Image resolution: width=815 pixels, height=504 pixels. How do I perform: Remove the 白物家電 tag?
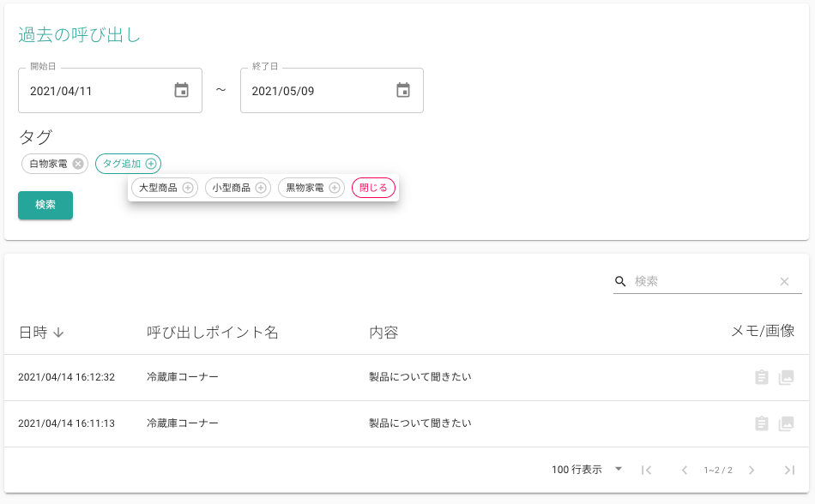78,164
